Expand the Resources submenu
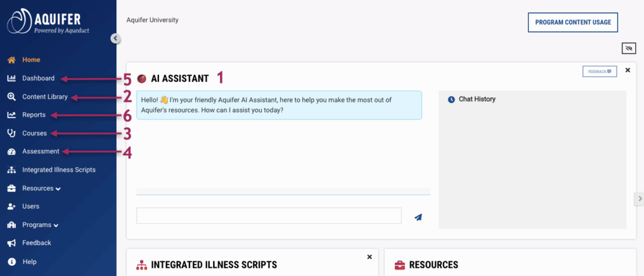This screenshot has width=644, height=276. pyautogui.click(x=58, y=189)
